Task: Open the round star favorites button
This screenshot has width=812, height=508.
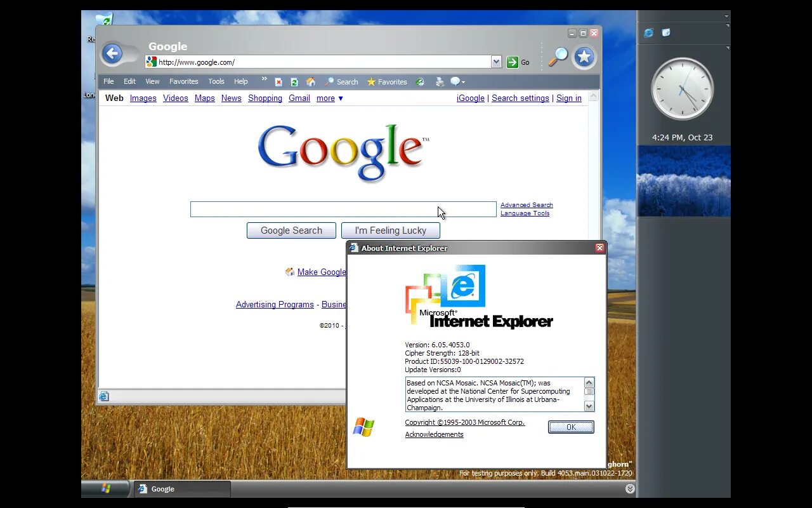Action: click(x=584, y=57)
